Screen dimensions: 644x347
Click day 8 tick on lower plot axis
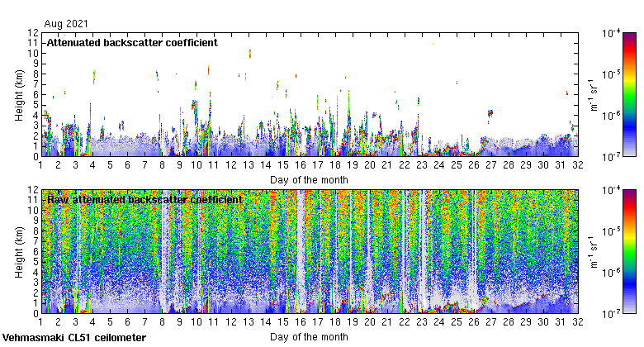(x=162, y=323)
